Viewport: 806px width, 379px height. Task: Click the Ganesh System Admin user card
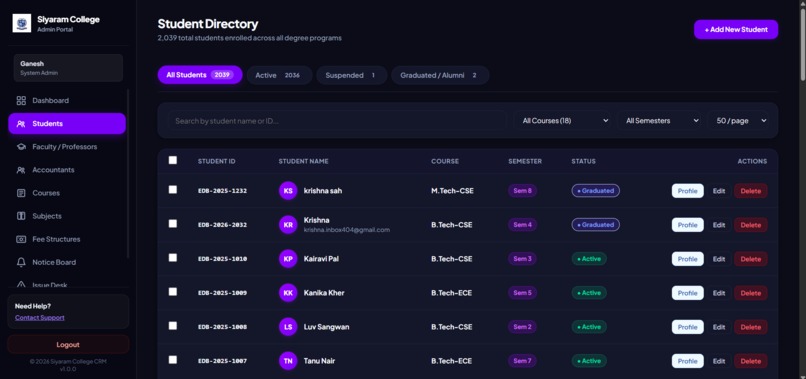click(x=68, y=68)
